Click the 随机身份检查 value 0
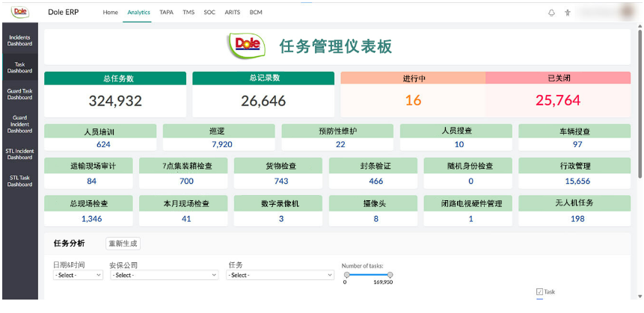The image size is (644, 313). click(470, 181)
